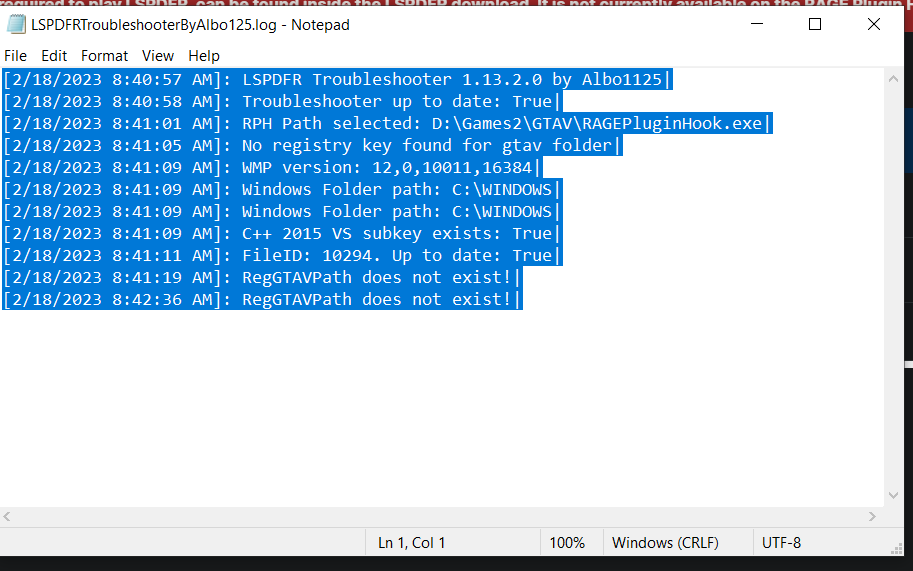The image size is (913, 571).
Task: Open the Help menu
Action: pyautogui.click(x=204, y=56)
